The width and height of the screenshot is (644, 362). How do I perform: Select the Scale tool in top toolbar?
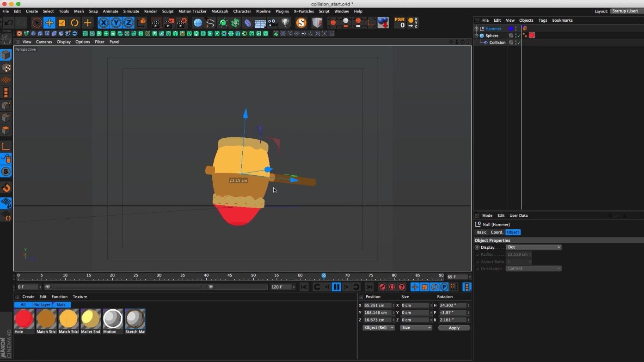(x=62, y=23)
